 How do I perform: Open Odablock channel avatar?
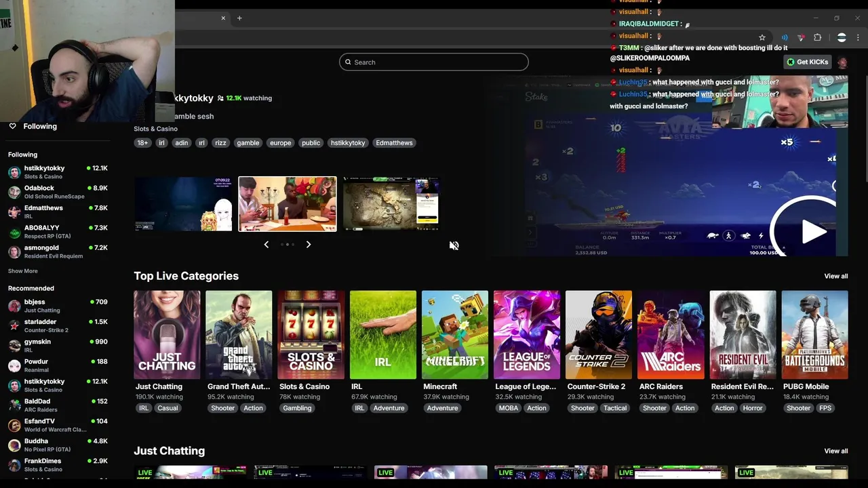(x=14, y=192)
